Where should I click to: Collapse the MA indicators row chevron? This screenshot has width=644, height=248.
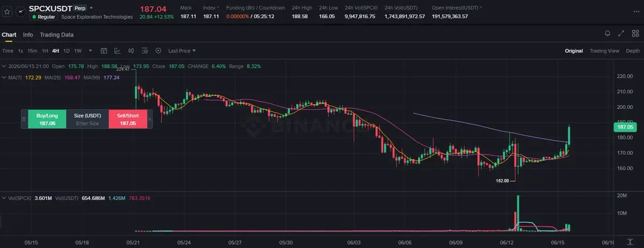coord(3,78)
